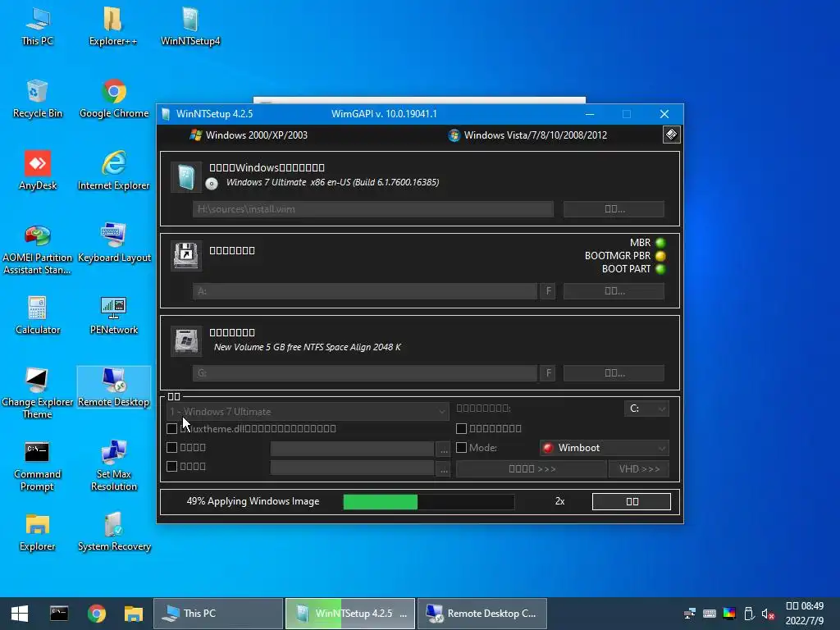Click the colorful display tray icon
This screenshot has height=630, width=840.
[729, 614]
